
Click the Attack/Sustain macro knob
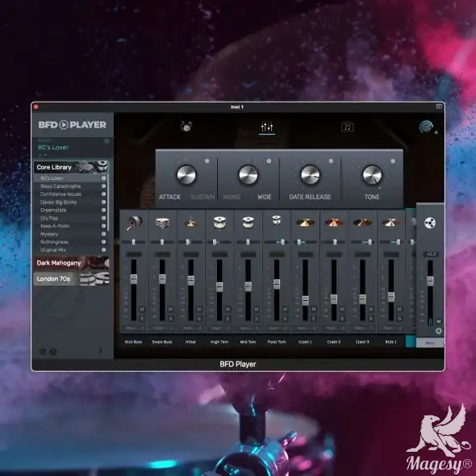pos(186,175)
